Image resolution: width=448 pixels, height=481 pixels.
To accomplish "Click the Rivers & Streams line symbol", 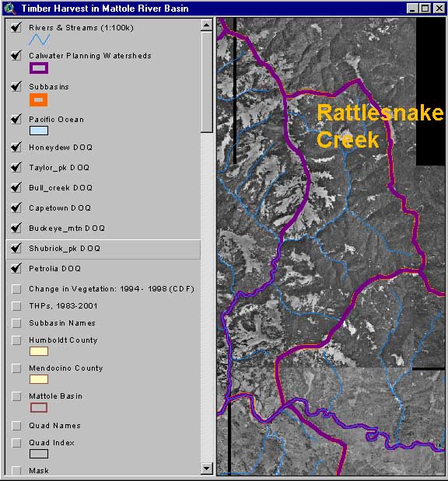I will coord(40,40).
